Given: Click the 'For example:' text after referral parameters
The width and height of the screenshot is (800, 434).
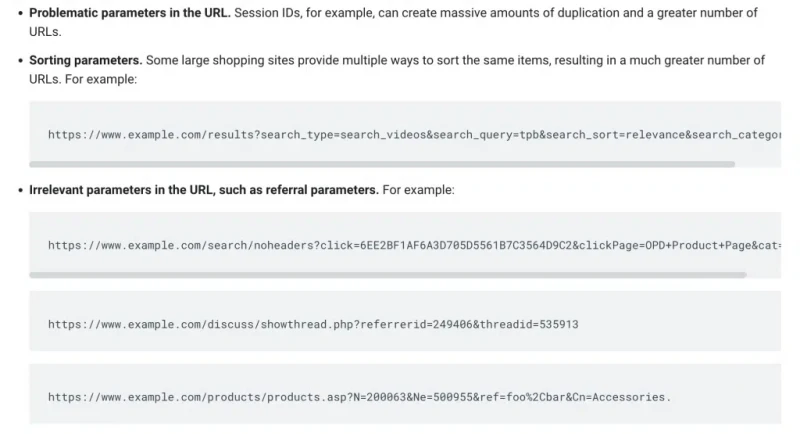Looking at the screenshot, I should (x=418, y=190).
